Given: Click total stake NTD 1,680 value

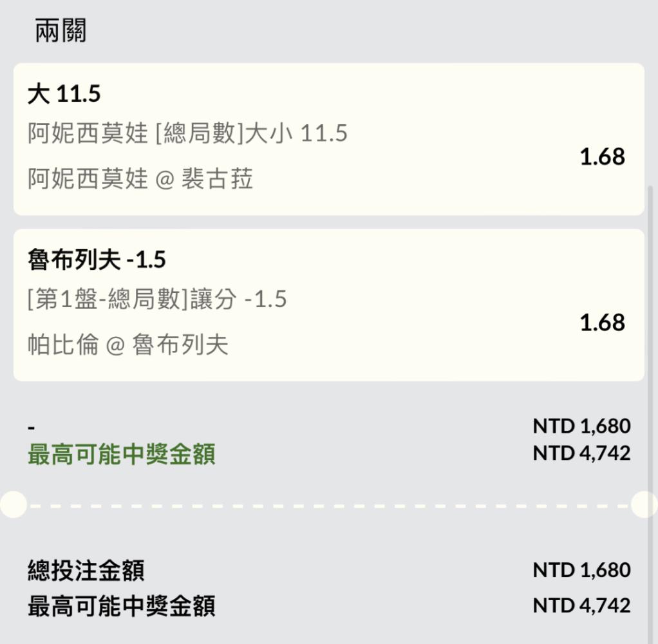Looking at the screenshot, I should 581,570.
